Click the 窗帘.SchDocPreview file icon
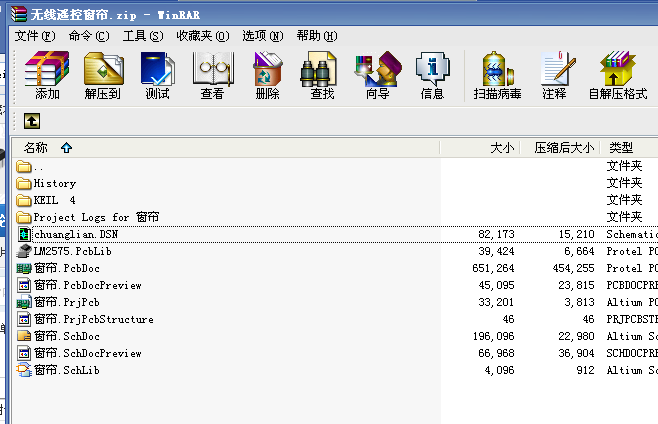This screenshot has height=424, width=658. 24,353
